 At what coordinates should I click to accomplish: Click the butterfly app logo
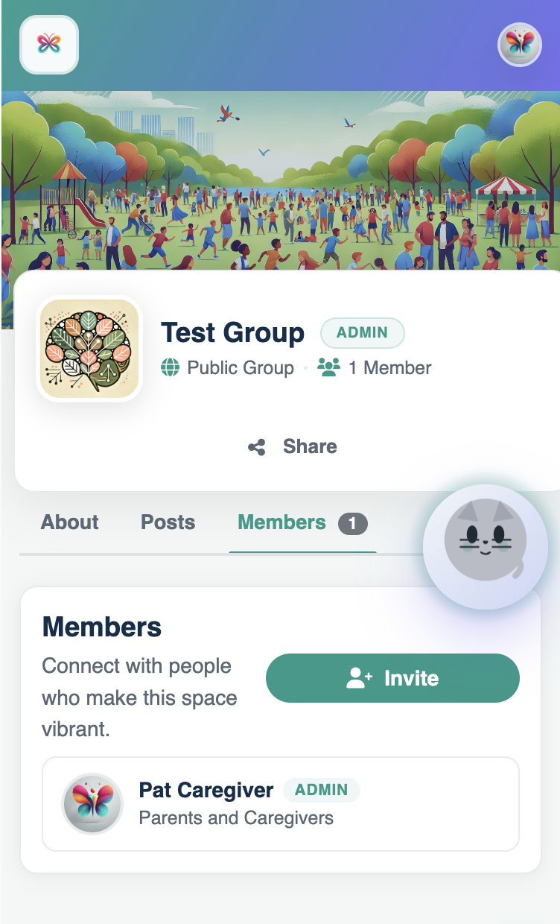pos(48,45)
